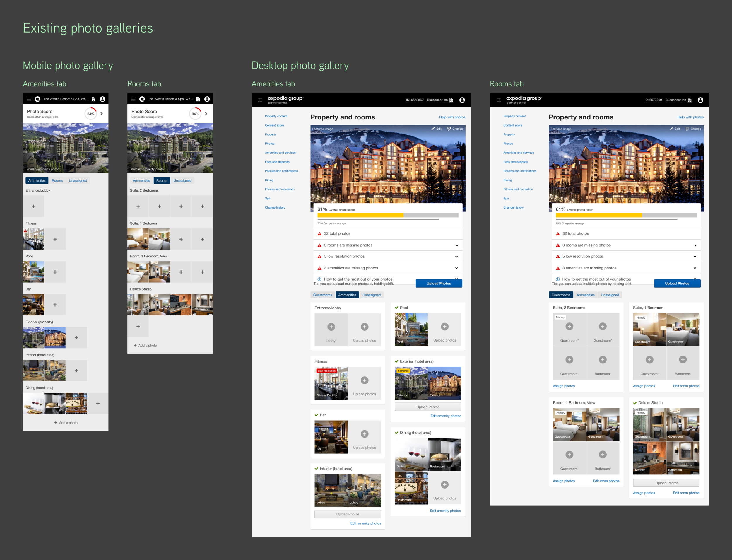Select Guestrooms tab in desktop Amenities gallery
Image resolution: width=732 pixels, height=560 pixels.
322,295
